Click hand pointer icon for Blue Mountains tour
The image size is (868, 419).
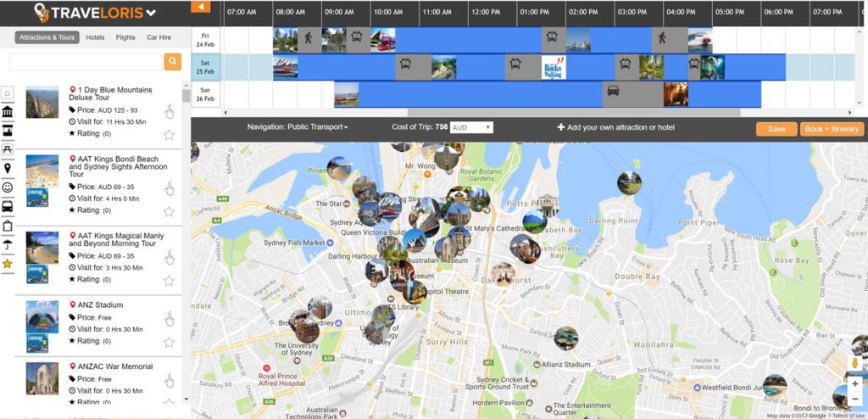170,111
